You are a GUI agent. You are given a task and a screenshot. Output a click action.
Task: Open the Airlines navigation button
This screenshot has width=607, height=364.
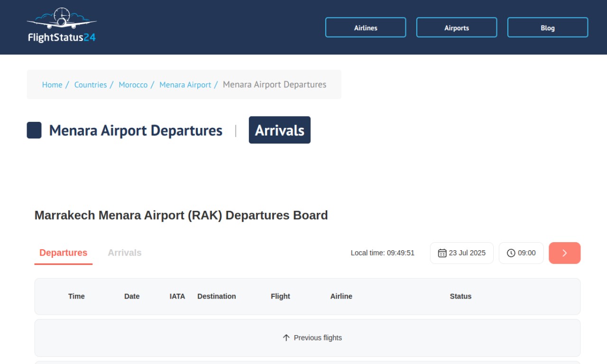[x=366, y=27]
